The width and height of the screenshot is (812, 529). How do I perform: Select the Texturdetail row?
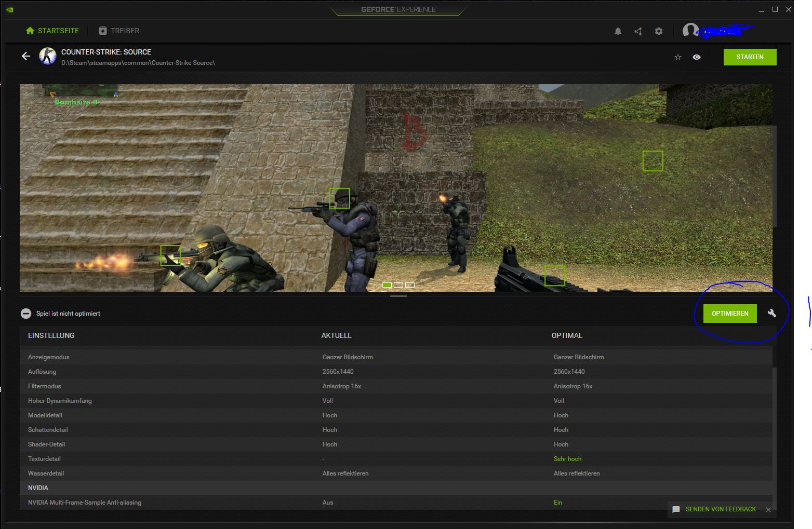click(396, 459)
